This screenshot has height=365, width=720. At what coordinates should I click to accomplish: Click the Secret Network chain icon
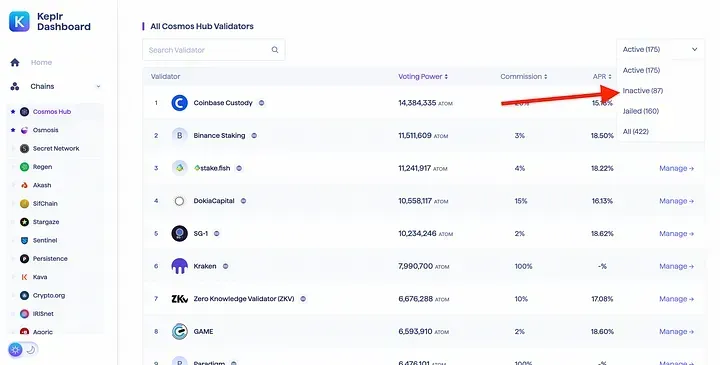point(24,148)
